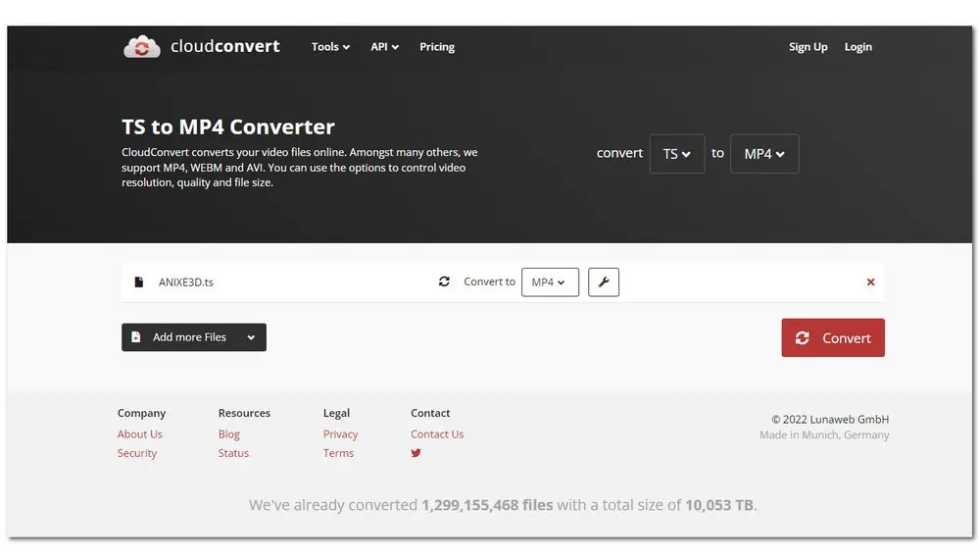
Task: Open the Blog link
Action: point(228,433)
